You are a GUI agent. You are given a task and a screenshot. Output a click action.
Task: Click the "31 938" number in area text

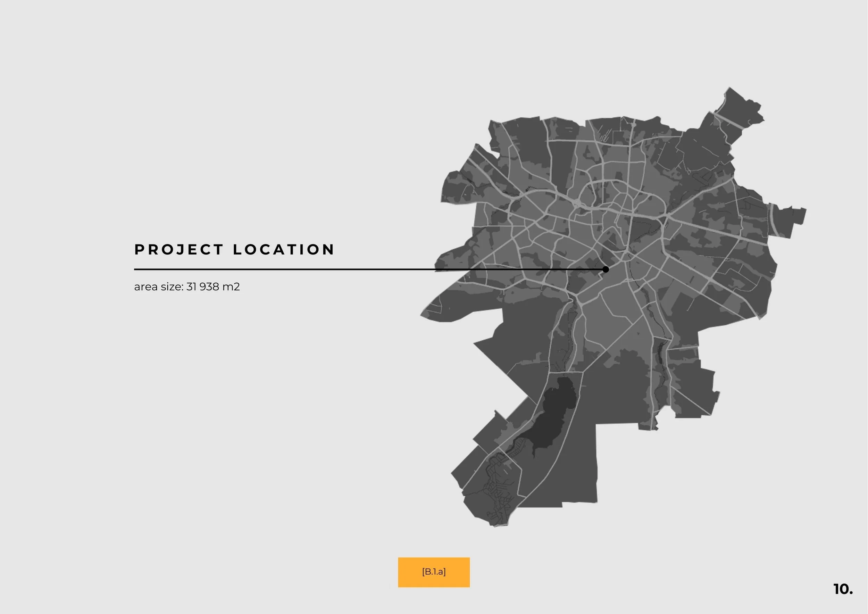(x=203, y=287)
